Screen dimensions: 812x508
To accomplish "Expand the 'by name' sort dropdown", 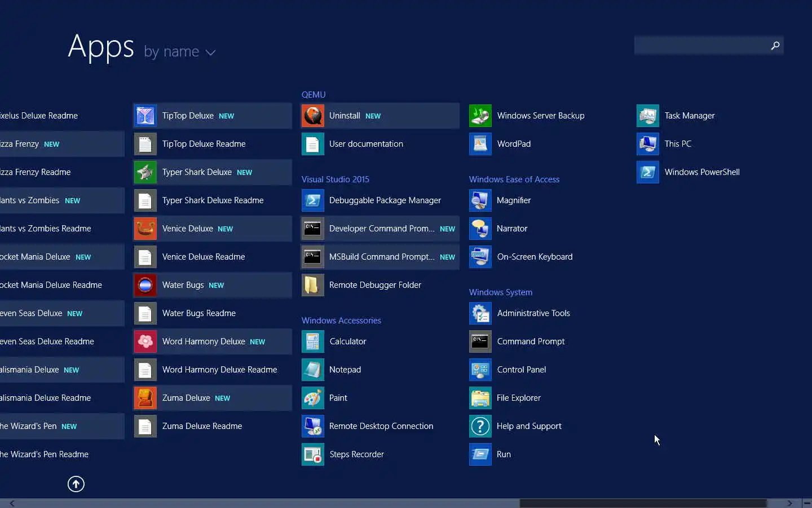I will point(180,52).
